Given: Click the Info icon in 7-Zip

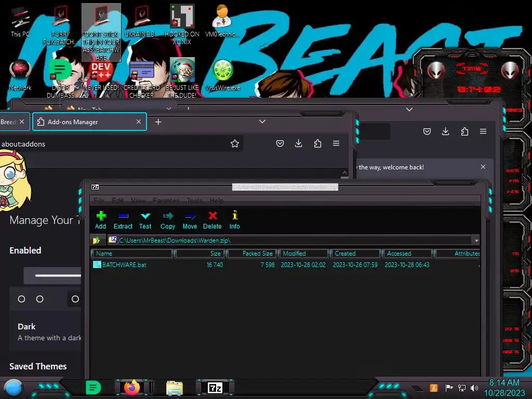Looking at the screenshot, I should click(234, 216).
